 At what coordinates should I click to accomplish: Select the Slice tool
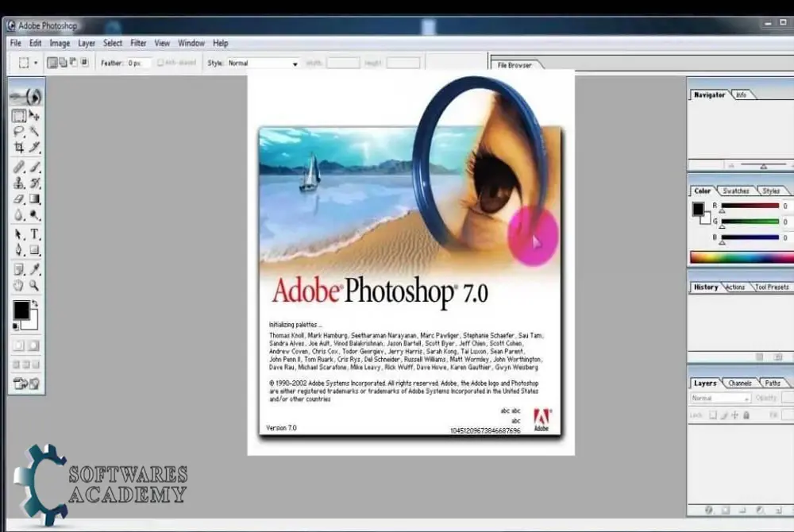click(34, 148)
